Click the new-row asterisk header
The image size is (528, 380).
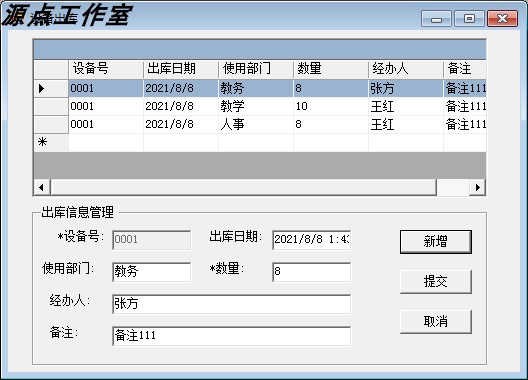point(51,142)
